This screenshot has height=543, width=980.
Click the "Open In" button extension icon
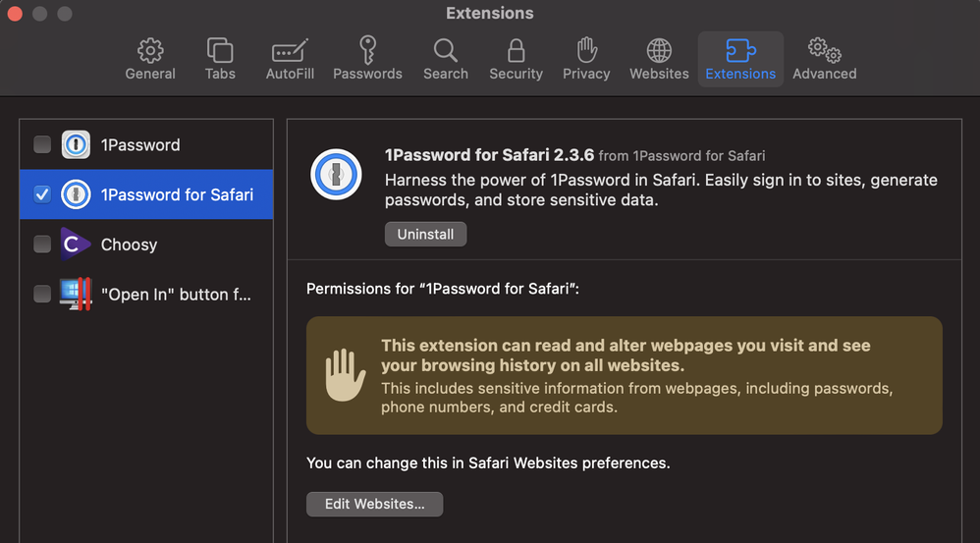[x=76, y=294]
